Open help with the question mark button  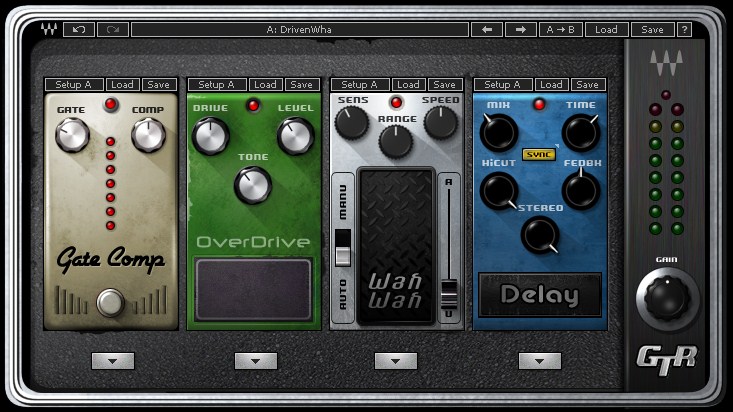(684, 30)
